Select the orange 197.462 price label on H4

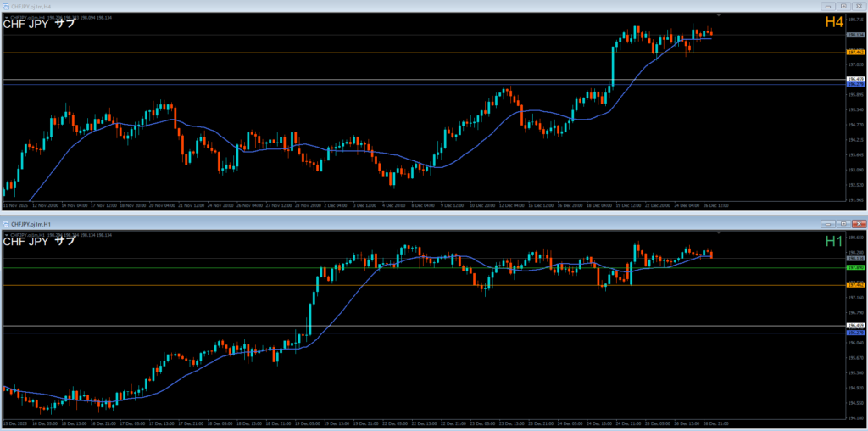(x=854, y=53)
